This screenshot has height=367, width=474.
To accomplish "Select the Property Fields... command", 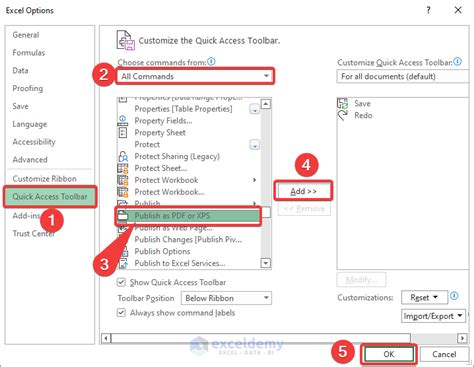I will (x=163, y=121).
